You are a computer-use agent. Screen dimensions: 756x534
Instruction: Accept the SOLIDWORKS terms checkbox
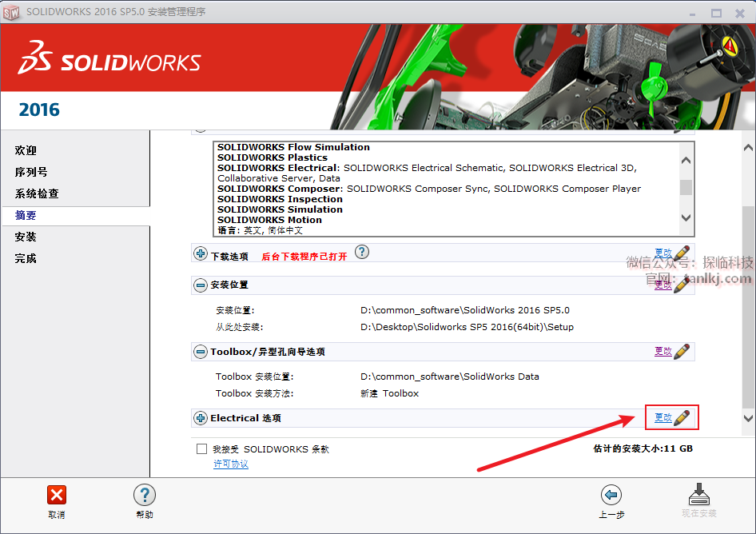coord(202,449)
